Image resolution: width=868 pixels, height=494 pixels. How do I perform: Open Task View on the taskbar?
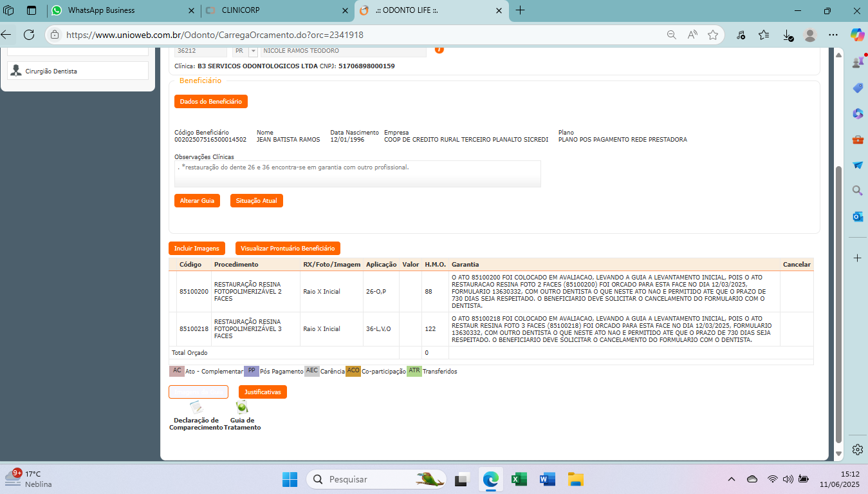pos(462,479)
